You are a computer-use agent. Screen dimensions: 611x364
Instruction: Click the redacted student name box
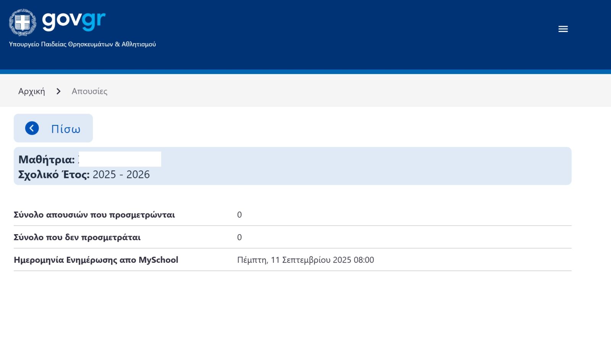(x=120, y=159)
